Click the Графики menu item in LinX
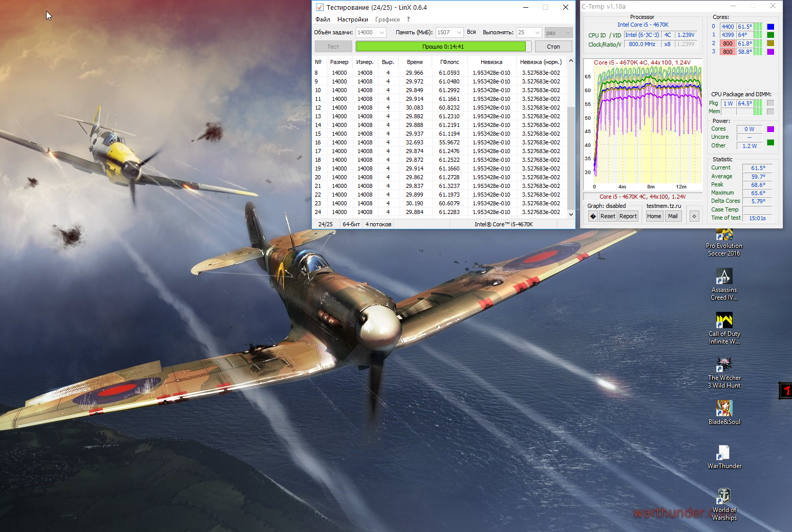 click(388, 19)
